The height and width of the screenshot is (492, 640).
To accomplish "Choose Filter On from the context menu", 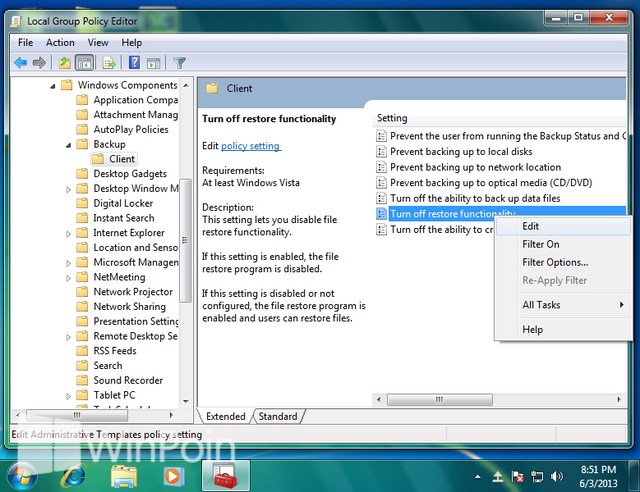I will tap(563, 244).
